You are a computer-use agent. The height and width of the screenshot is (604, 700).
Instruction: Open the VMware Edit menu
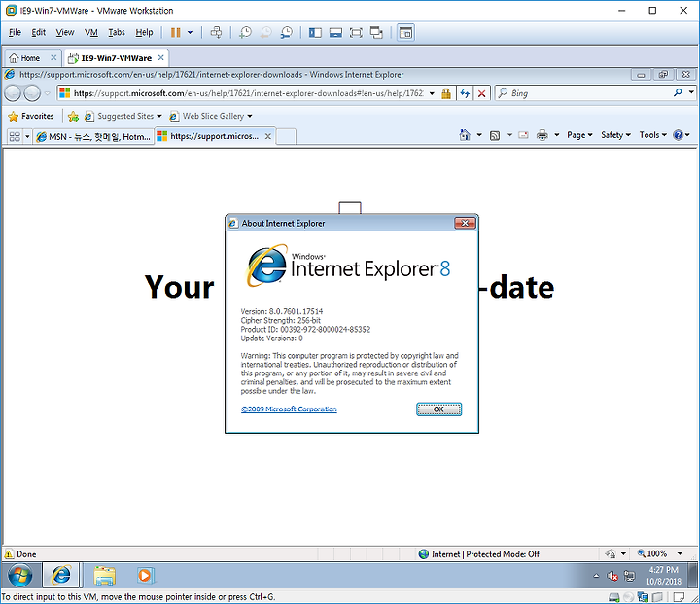point(38,33)
